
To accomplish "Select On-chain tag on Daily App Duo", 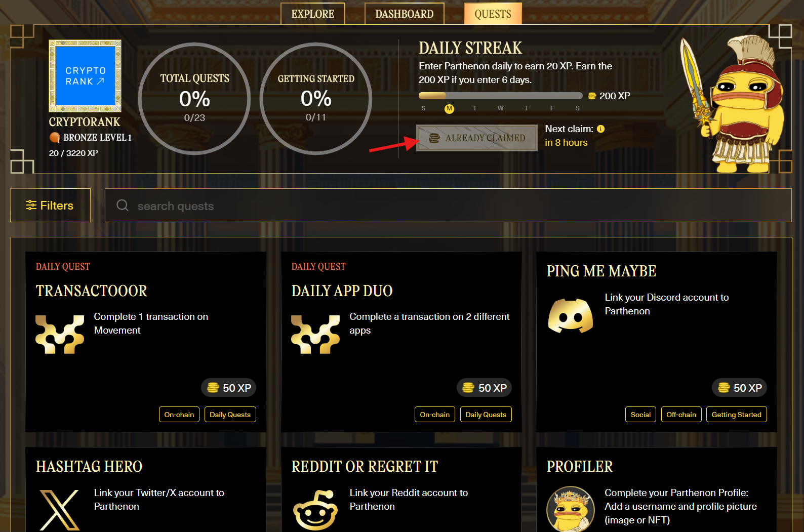I will point(435,414).
